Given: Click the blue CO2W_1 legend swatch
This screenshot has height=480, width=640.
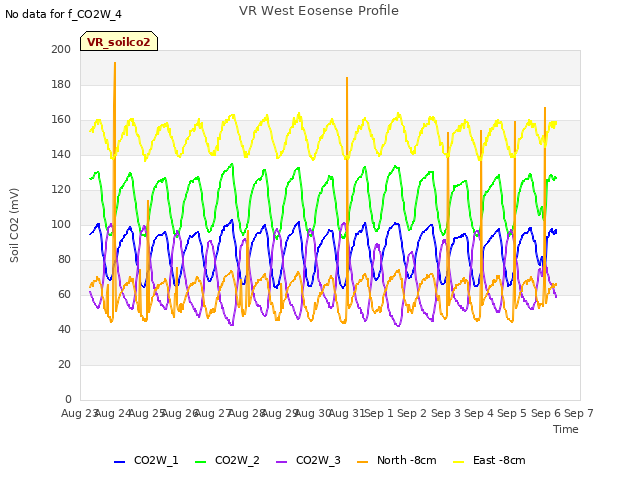Looking at the screenshot, I should [119, 462].
